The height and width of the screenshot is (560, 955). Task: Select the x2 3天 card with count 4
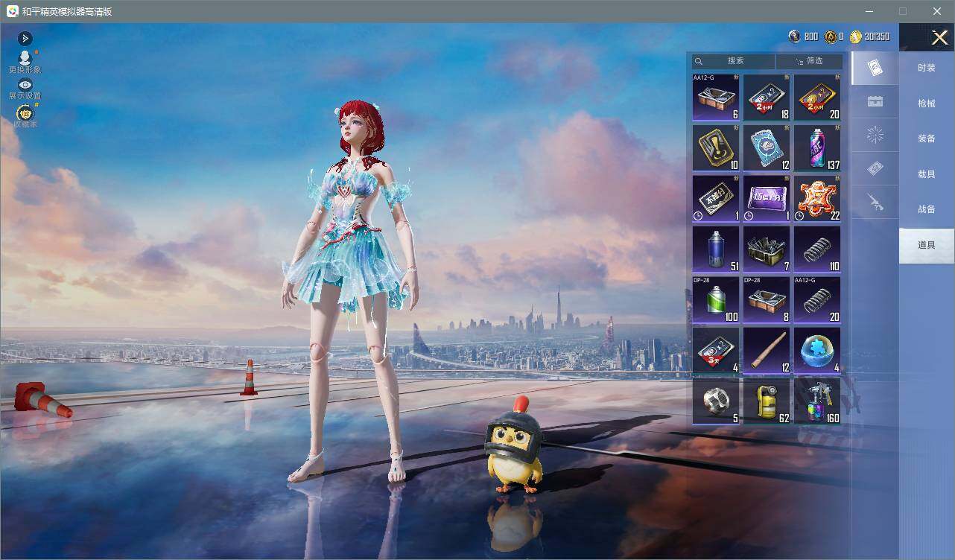click(716, 350)
